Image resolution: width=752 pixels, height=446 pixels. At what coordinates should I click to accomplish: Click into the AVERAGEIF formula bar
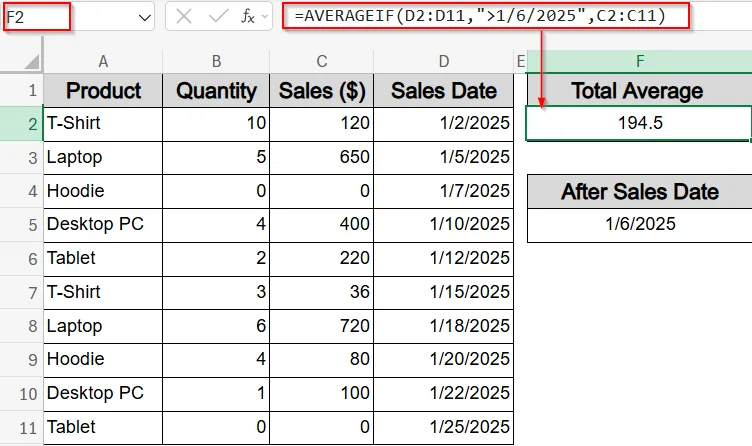[x=485, y=16]
